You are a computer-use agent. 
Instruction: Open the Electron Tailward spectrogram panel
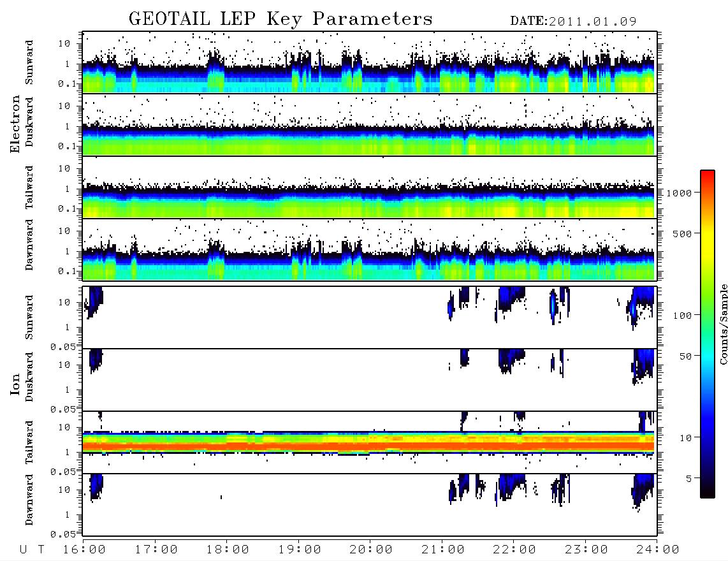370,187
